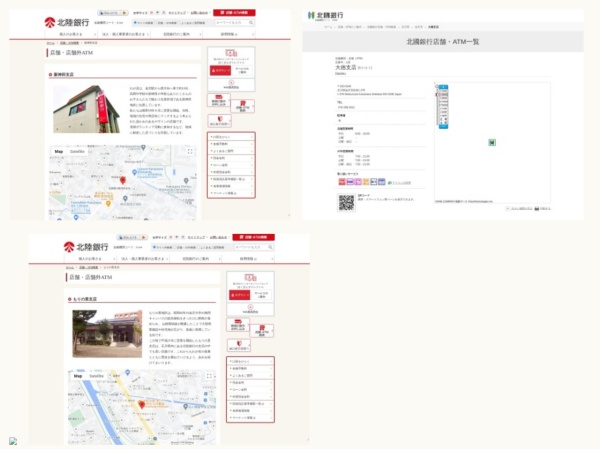Switch to Map view on upper-left branch map

coord(59,152)
